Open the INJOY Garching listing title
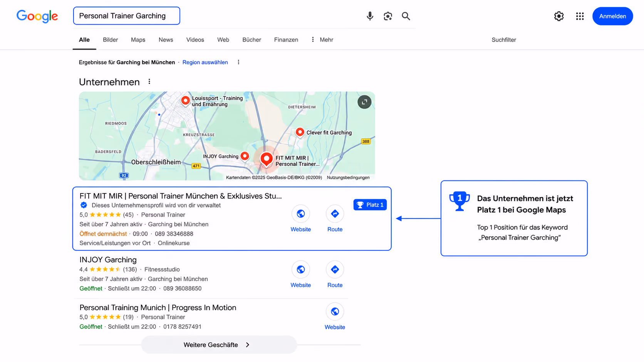Viewport: 644px width, 362px height. click(x=108, y=260)
